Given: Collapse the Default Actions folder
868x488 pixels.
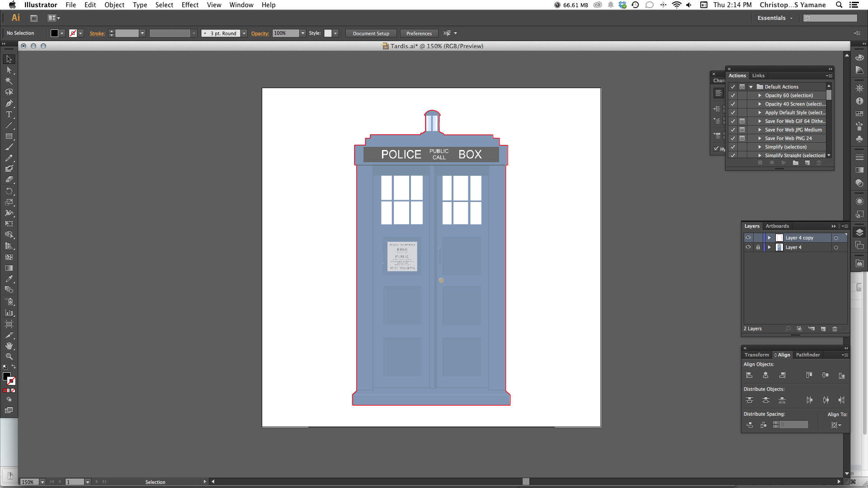Looking at the screenshot, I should coord(751,87).
